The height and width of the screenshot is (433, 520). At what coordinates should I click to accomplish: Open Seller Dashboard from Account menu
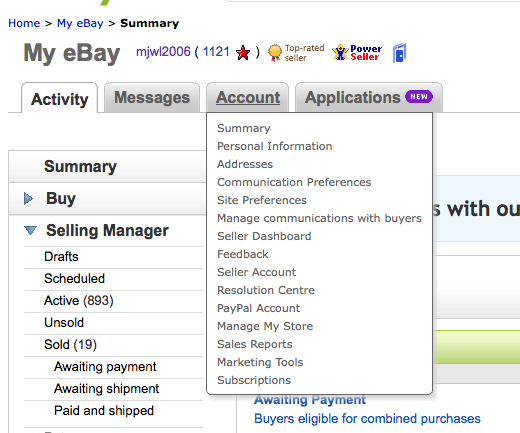pos(264,236)
